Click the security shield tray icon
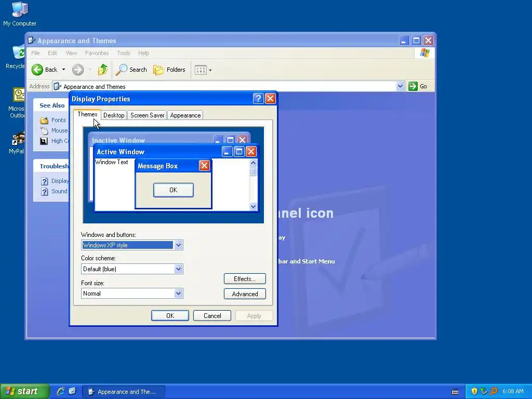Viewport: 532px width, 399px height. (x=474, y=391)
